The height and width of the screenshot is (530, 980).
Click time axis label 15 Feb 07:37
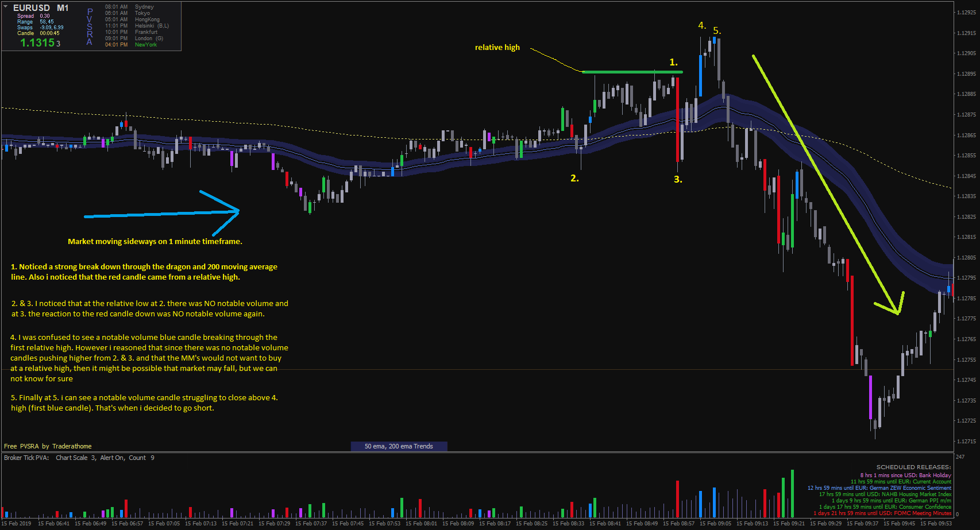[x=311, y=524]
